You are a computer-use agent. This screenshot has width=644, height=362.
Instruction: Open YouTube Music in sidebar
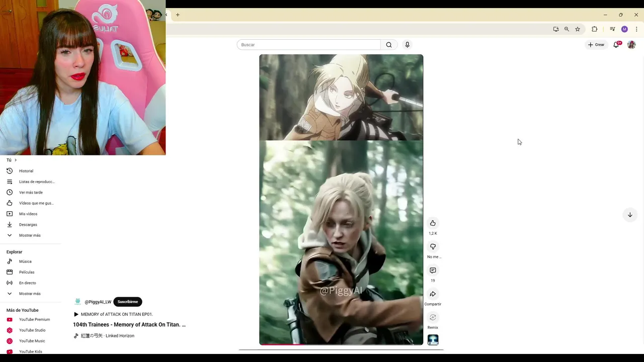click(31, 341)
